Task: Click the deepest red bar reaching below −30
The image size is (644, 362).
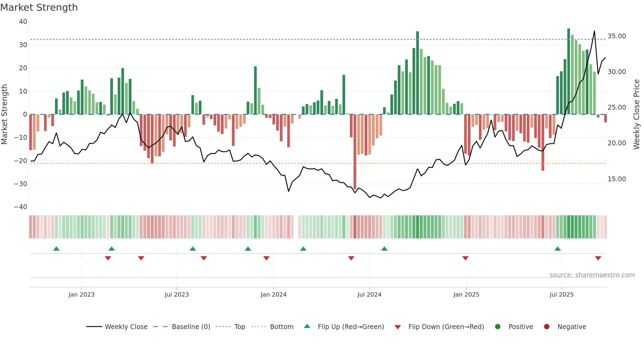Action: [355, 152]
